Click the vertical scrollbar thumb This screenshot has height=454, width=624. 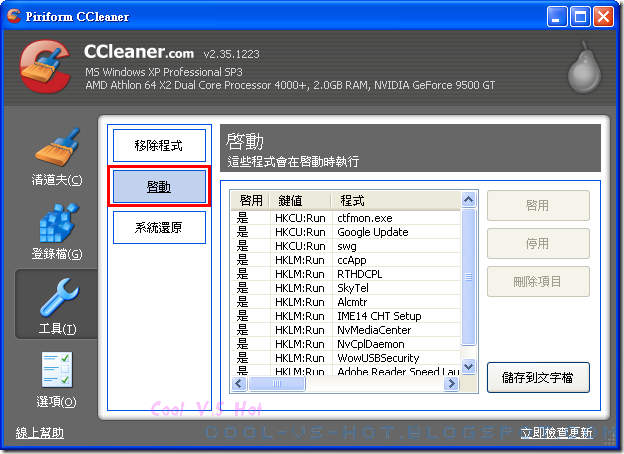click(x=468, y=277)
